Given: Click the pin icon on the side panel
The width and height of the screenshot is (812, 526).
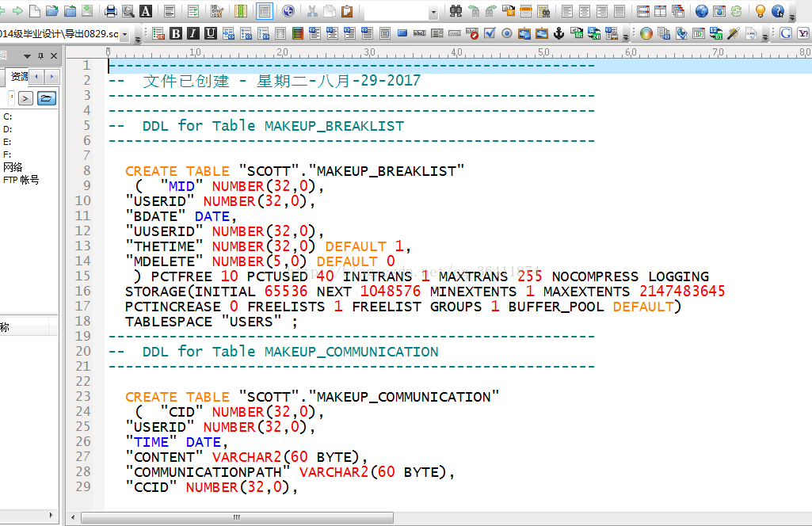Looking at the screenshot, I should coord(40,56).
